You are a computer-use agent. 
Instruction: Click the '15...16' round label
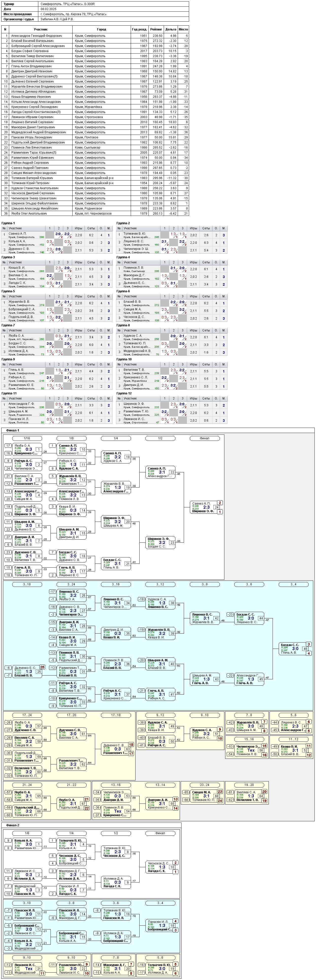click(x=249, y=739)
